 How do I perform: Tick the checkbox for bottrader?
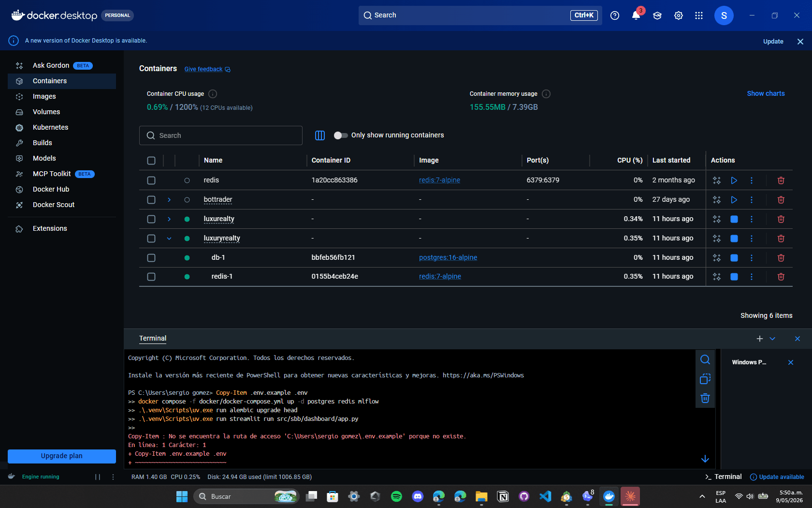click(151, 200)
